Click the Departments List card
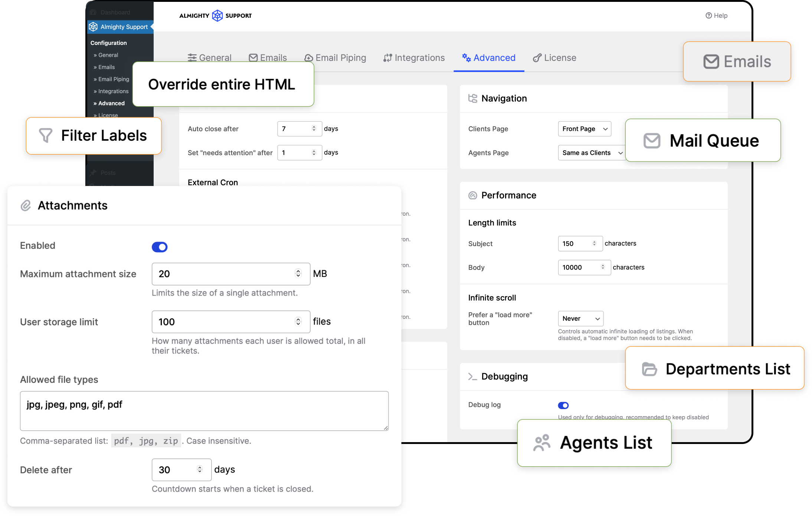 pos(714,368)
